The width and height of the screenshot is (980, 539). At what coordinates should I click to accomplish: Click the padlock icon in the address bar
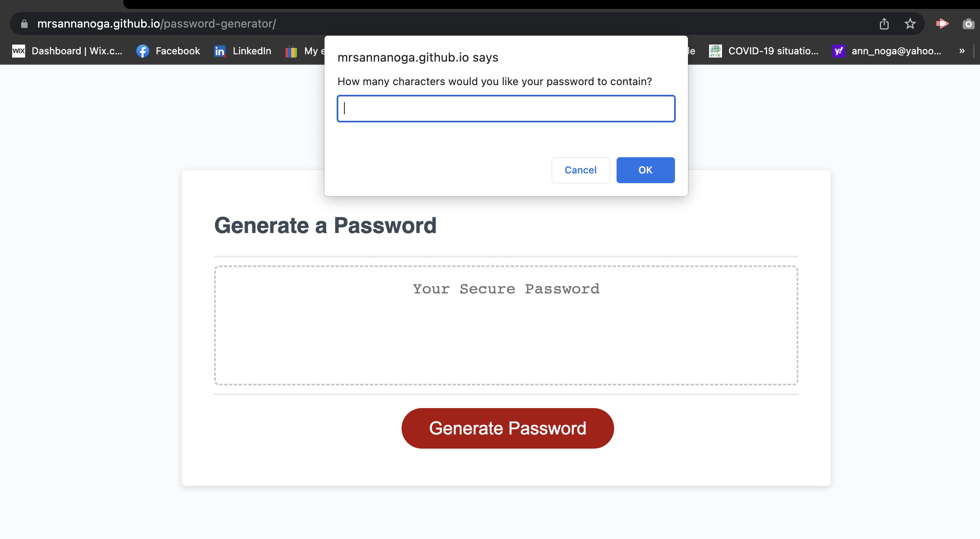point(24,23)
